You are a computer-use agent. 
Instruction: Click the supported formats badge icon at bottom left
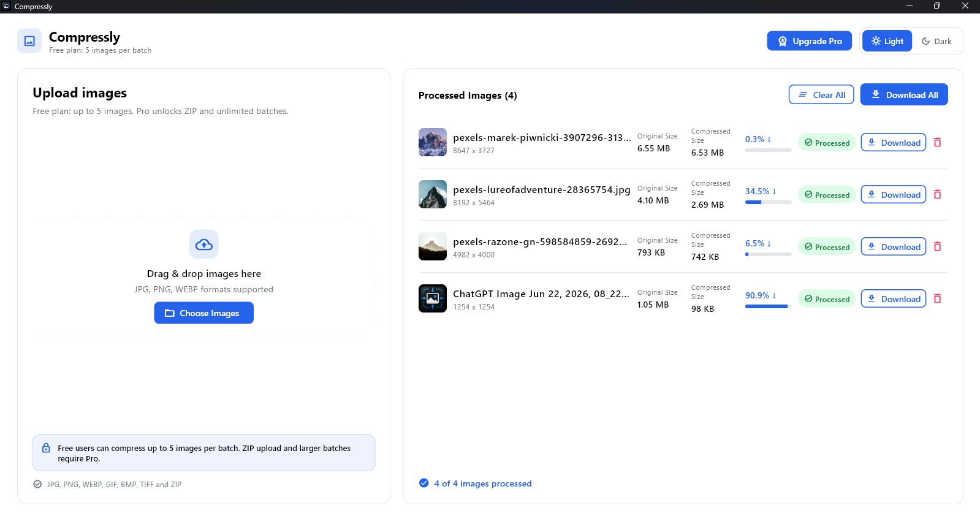pyautogui.click(x=37, y=484)
